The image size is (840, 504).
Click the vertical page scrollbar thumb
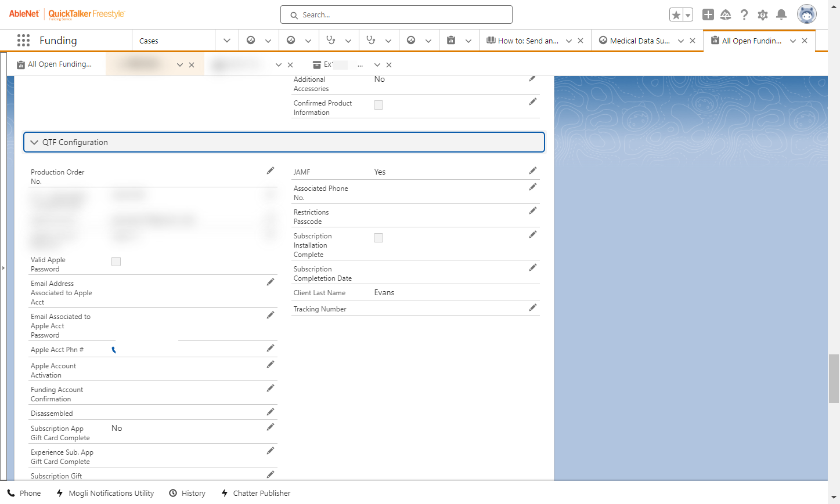tap(834, 379)
